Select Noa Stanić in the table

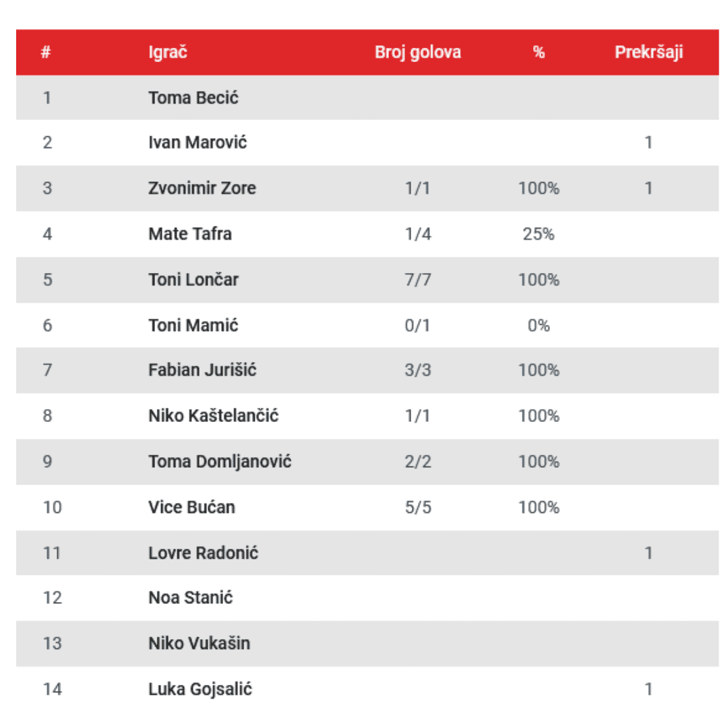tap(191, 598)
